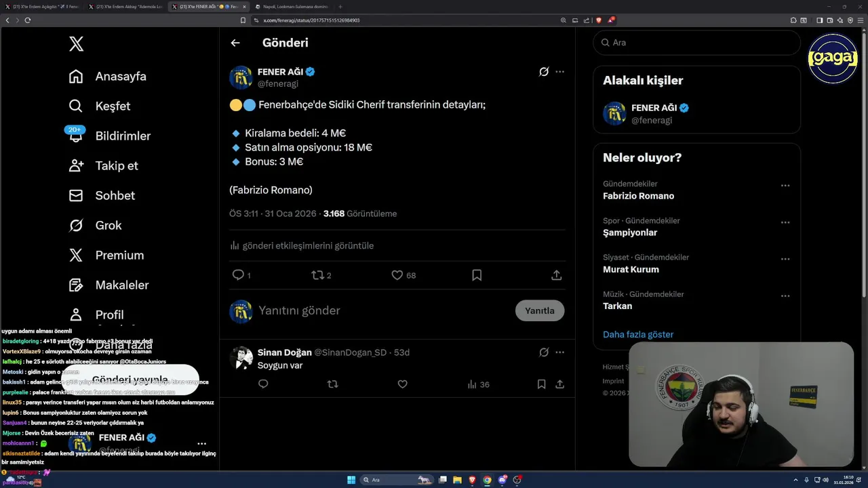Open Grok from the sidebar
This screenshot has width=868, height=488.
pyautogui.click(x=95, y=226)
